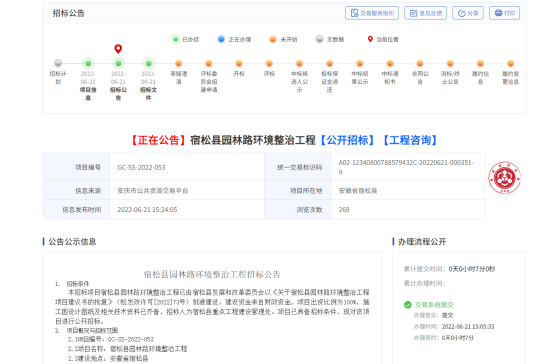553x364 pixels.
Task: Click the 【公开招标】 title tag
Action: [347, 140]
